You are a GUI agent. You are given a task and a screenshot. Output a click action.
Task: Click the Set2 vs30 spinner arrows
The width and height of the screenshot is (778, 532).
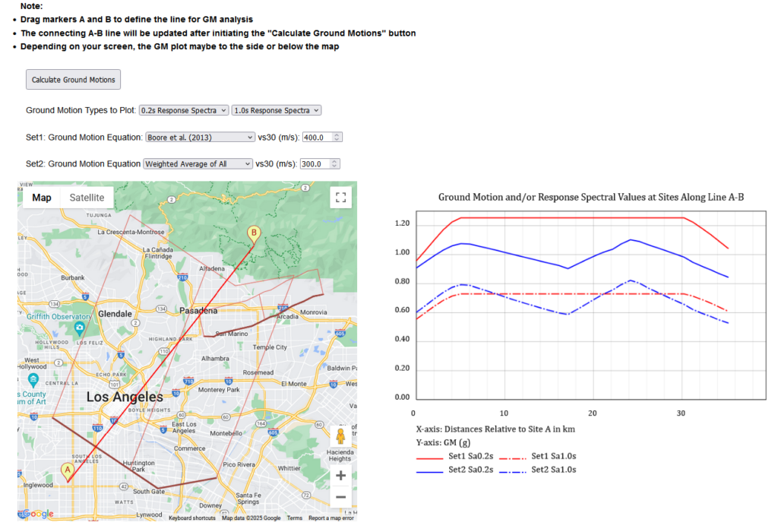pos(334,163)
